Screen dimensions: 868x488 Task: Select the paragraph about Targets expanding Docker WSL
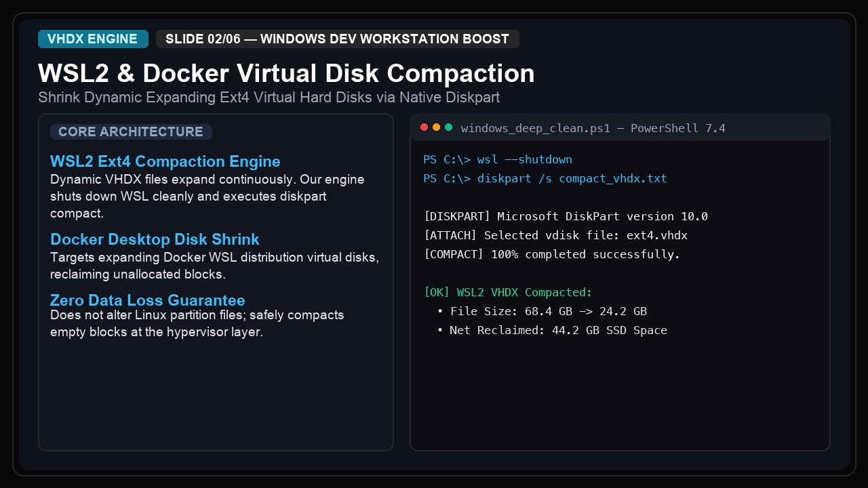pos(215,266)
